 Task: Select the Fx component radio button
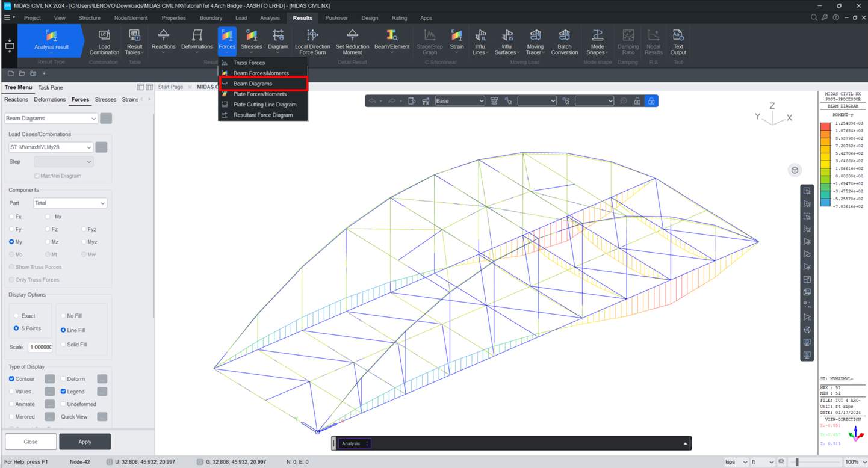click(11, 217)
